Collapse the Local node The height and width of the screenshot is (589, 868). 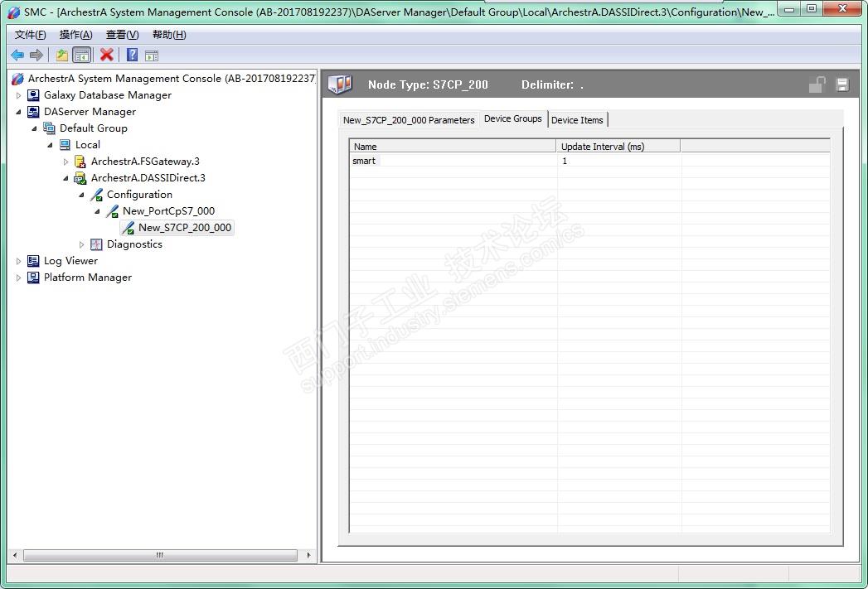tap(50, 145)
